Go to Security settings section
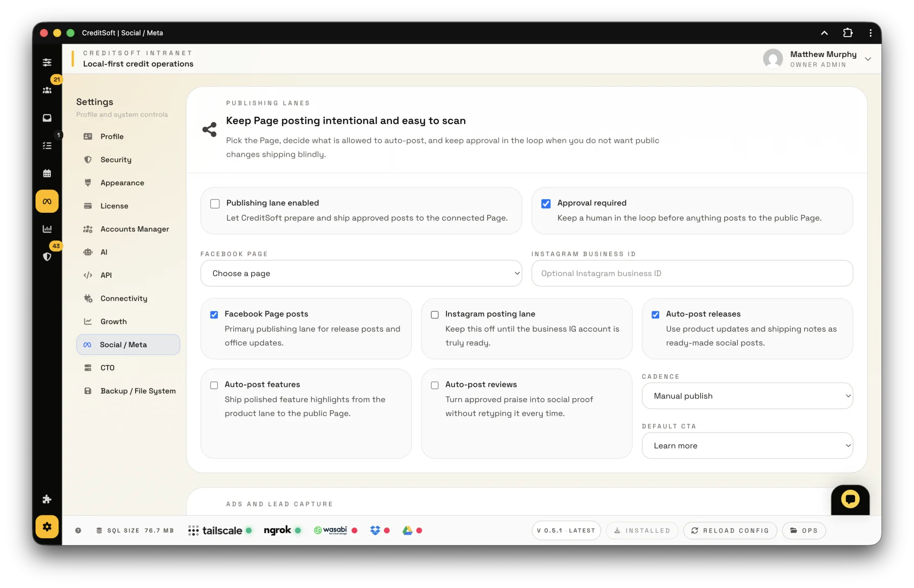 116,159
